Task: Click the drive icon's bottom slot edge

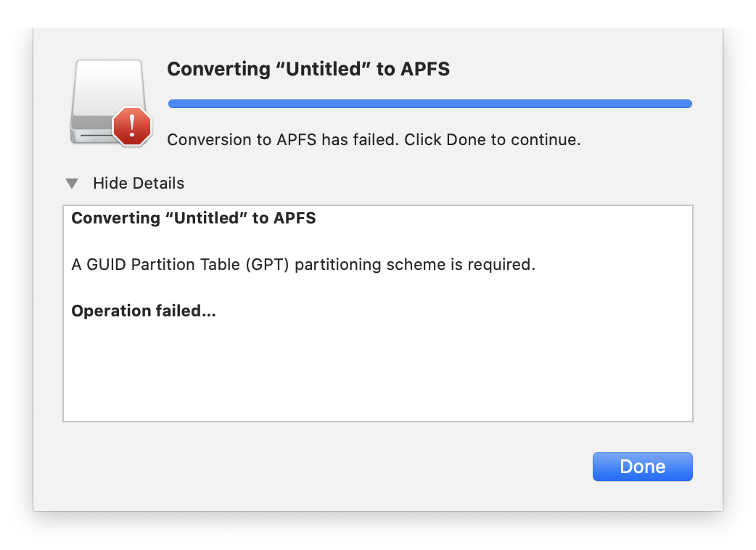Action: tap(96, 136)
